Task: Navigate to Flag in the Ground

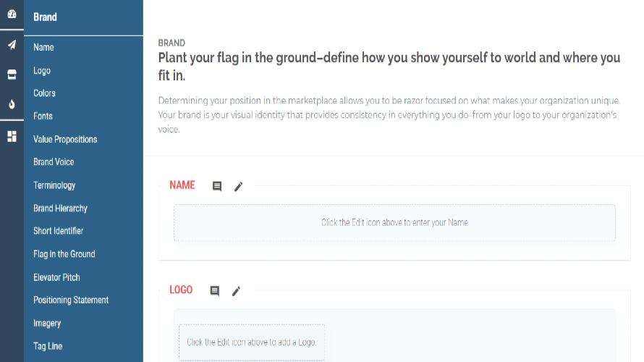Action: (x=64, y=254)
